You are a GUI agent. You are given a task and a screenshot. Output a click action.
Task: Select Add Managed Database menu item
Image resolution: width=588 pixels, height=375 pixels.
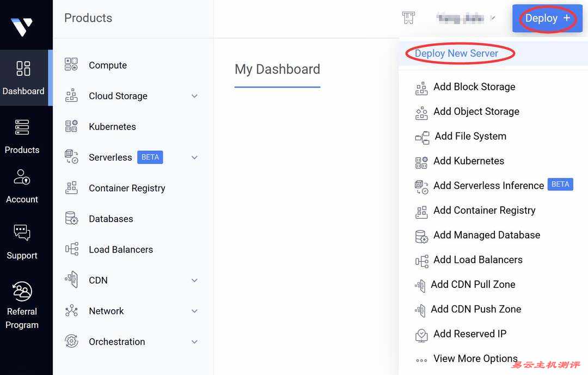tap(487, 235)
